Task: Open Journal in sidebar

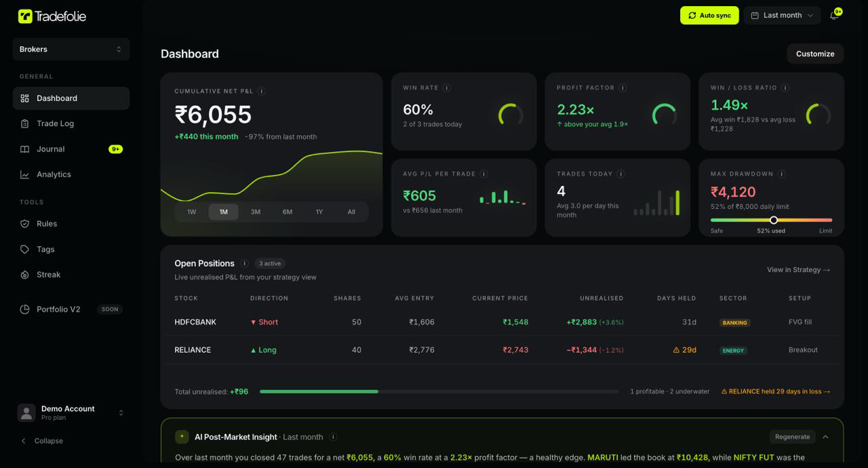Action: pos(71,149)
